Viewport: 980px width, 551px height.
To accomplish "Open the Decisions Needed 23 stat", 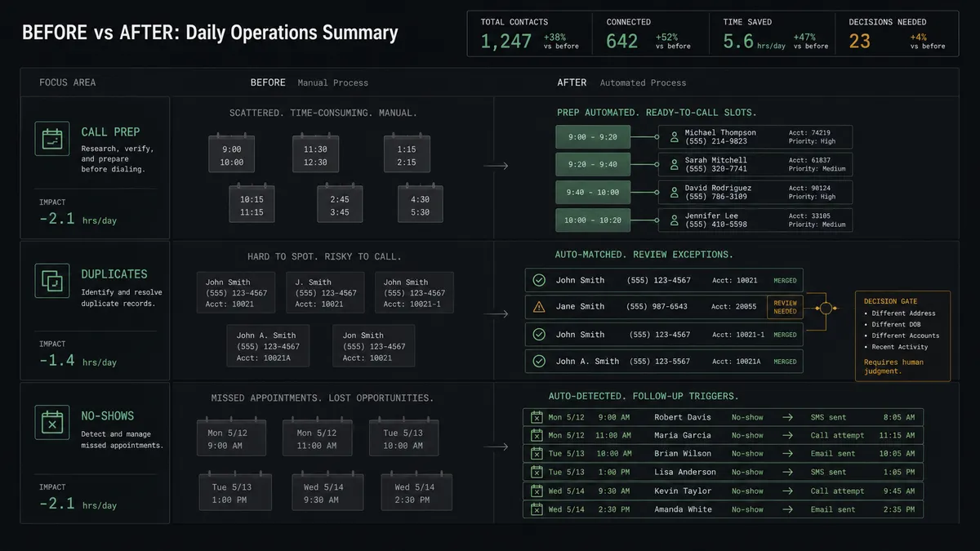I will click(x=897, y=34).
